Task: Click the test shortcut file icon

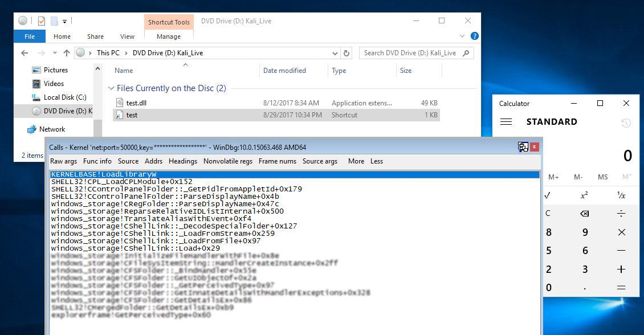Action: tap(120, 115)
